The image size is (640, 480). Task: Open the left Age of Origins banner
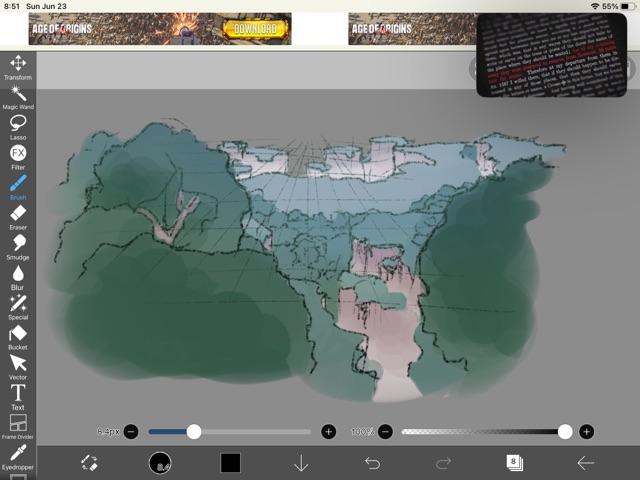point(160,29)
